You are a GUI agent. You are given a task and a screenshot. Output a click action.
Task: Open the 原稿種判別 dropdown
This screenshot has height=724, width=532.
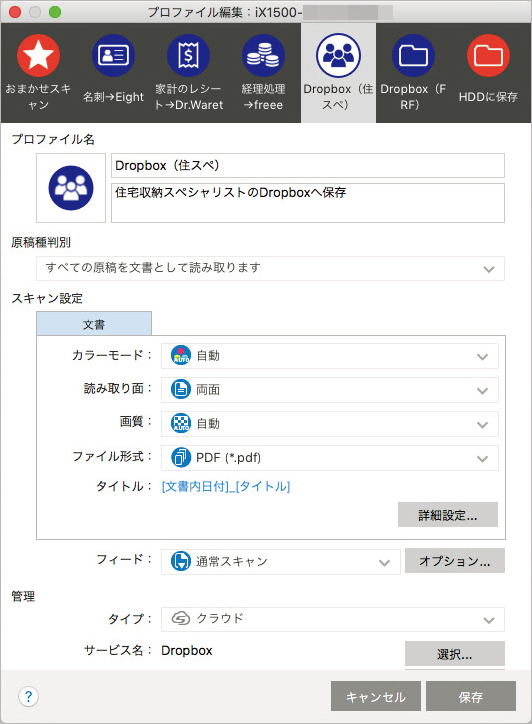point(270,268)
